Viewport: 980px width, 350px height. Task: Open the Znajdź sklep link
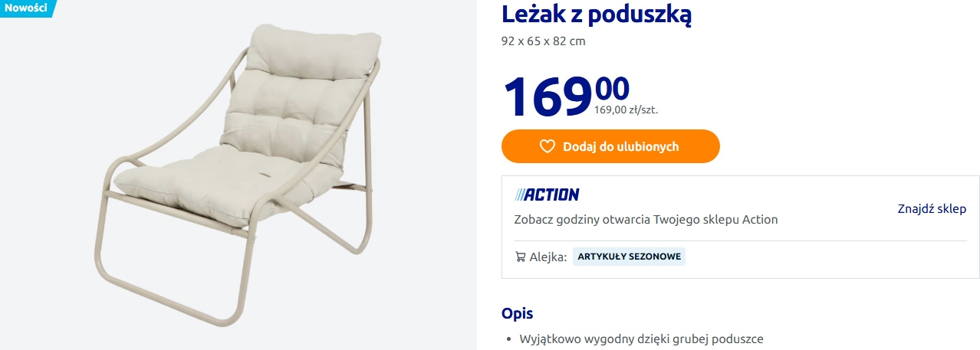point(932,208)
